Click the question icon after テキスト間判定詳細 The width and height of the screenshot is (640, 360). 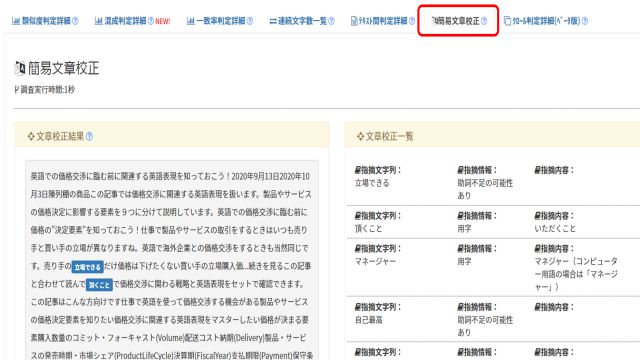coord(412,21)
